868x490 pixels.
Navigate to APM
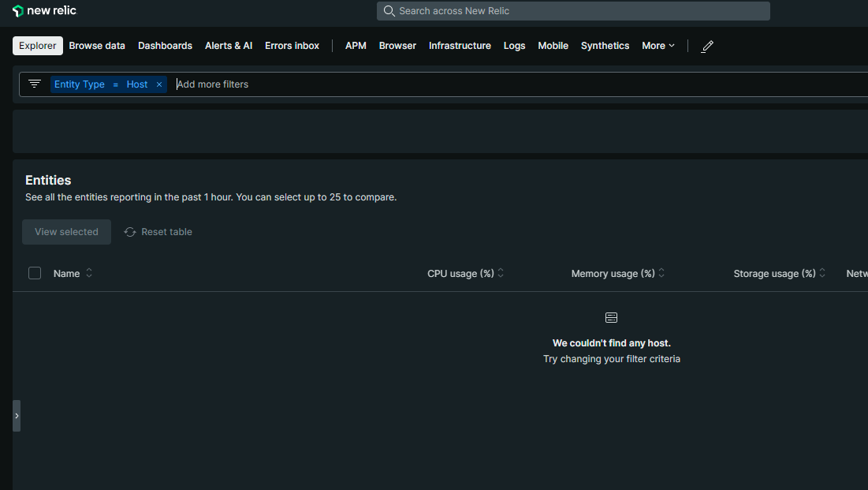click(356, 46)
